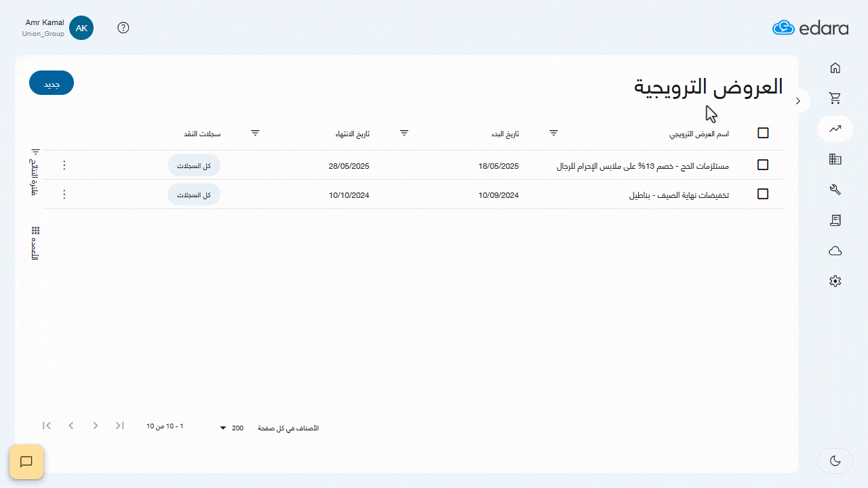
Task: Open the invoices icon in the sidebar
Action: (835, 220)
